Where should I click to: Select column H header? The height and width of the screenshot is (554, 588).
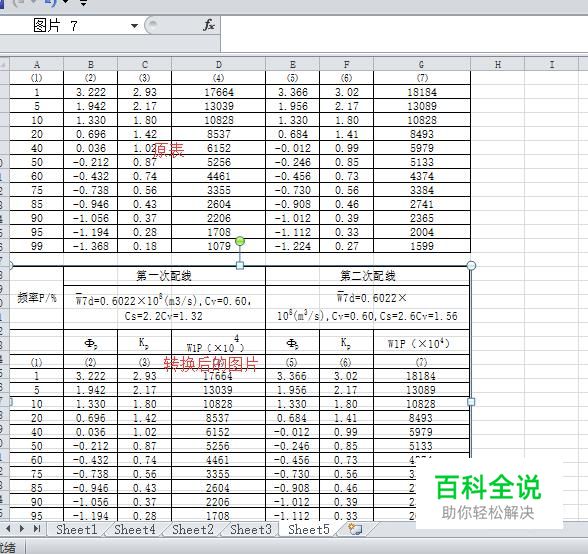498,65
